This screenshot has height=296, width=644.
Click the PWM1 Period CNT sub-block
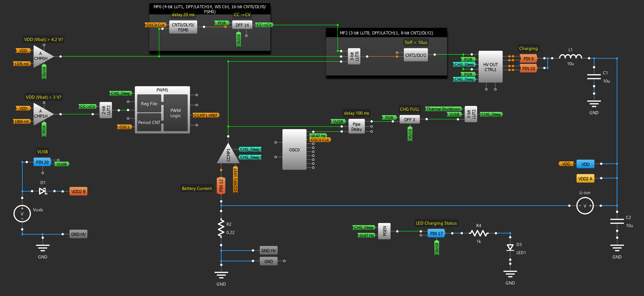[149, 122]
